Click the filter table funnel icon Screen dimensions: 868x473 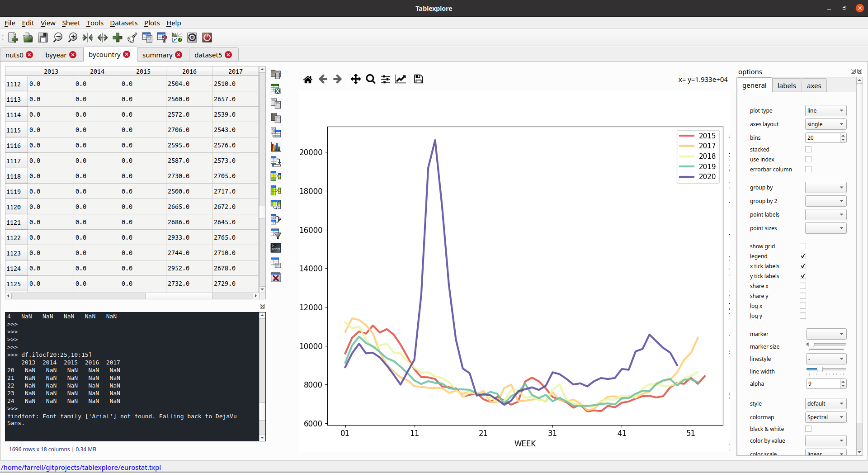pos(276,234)
